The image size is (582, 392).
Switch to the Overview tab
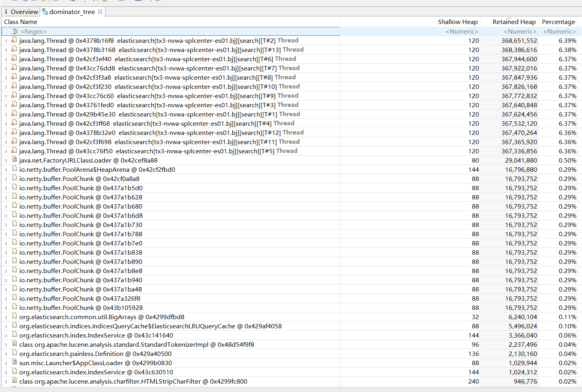point(21,12)
